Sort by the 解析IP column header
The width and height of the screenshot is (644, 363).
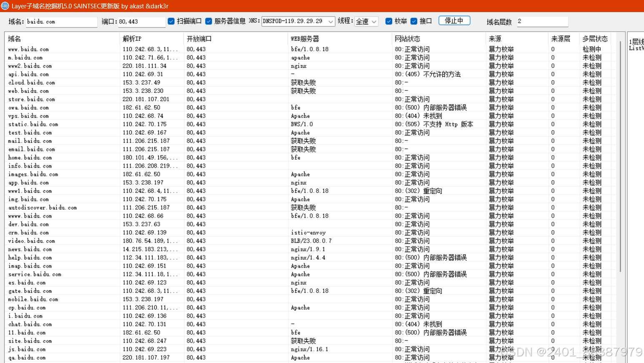[x=152, y=39]
